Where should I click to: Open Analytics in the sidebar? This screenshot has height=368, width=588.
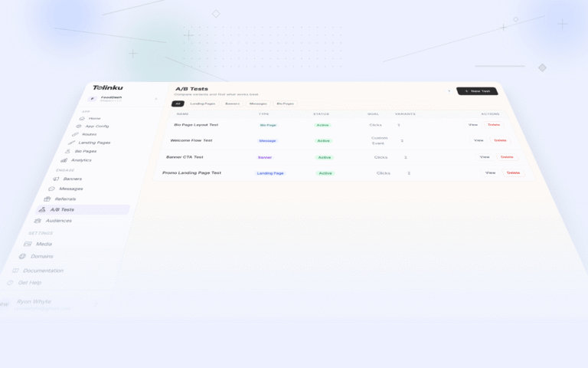pyautogui.click(x=81, y=160)
